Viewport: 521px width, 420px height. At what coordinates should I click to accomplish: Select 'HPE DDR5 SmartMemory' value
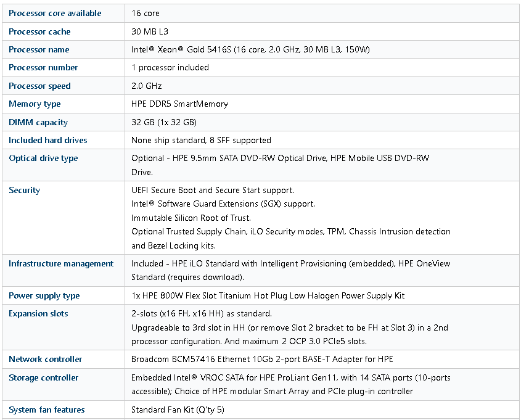[x=180, y=104]
